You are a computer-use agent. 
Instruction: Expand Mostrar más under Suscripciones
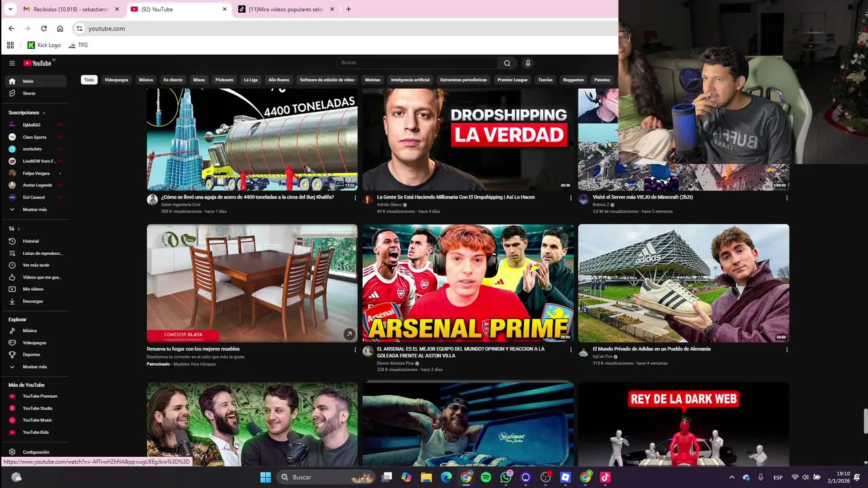36,209
